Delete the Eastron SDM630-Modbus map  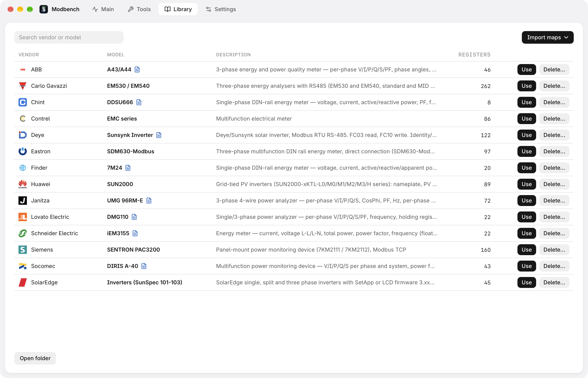554,151
